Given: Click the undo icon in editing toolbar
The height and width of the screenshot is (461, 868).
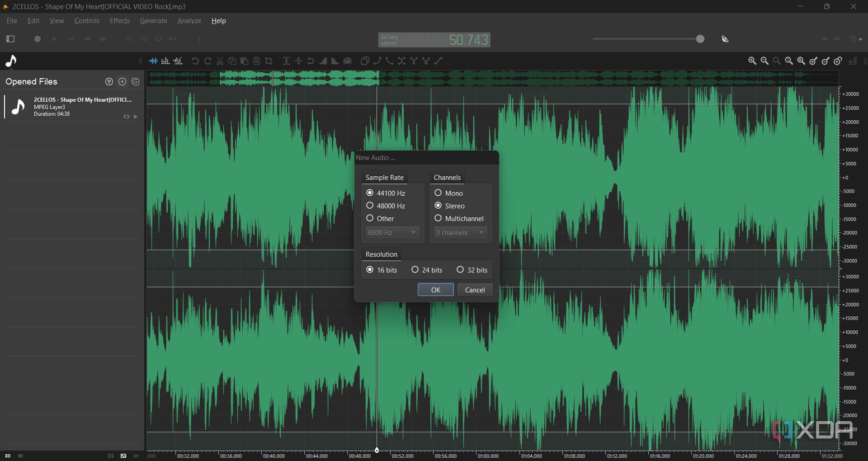Looking at the screenshot, I should 195,61.
